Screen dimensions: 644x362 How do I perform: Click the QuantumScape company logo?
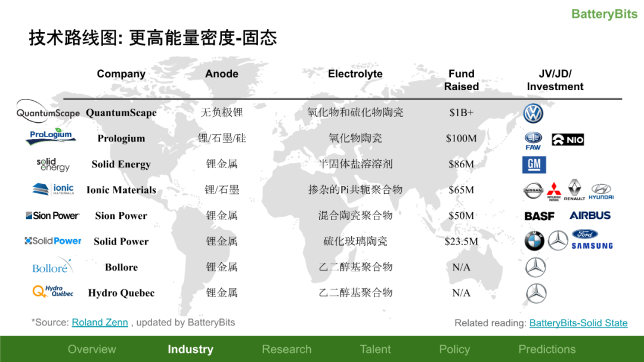point(48,112)
